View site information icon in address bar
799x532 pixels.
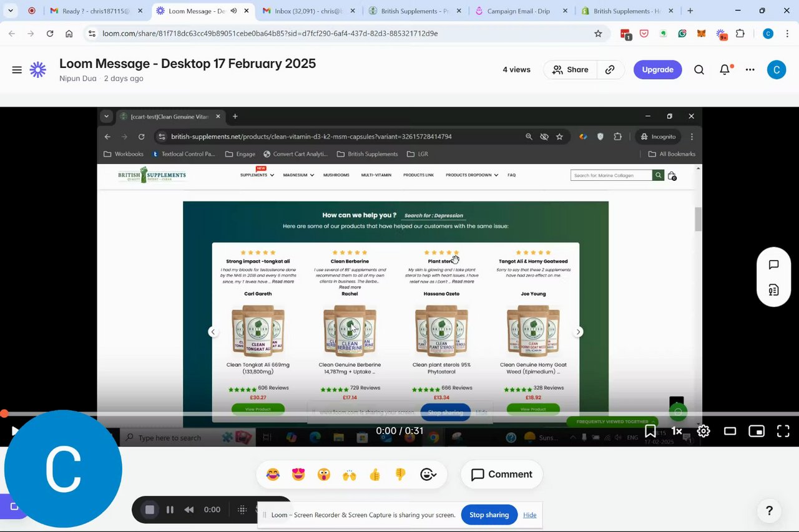[92, 34]
